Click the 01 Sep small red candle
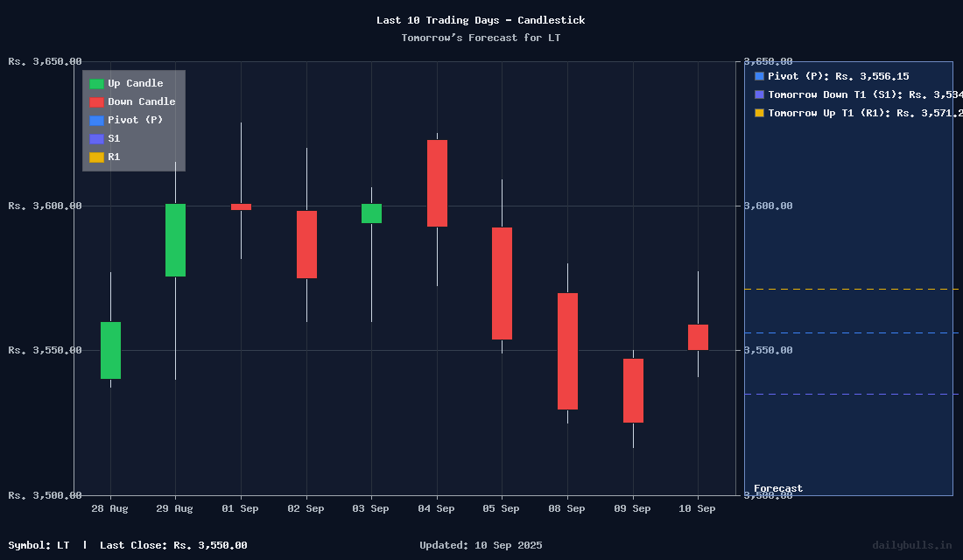Viewport: 963px width, 560px height. tap(242, 206)
